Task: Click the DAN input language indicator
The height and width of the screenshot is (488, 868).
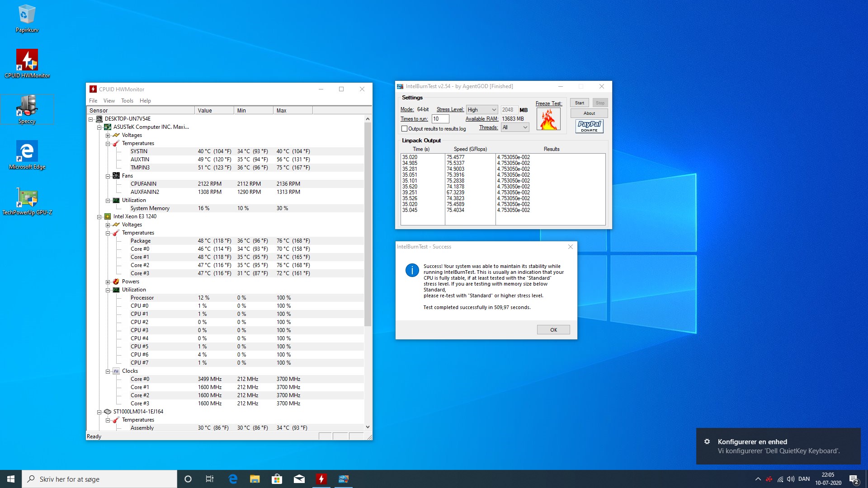Action: tap(804, 479)
